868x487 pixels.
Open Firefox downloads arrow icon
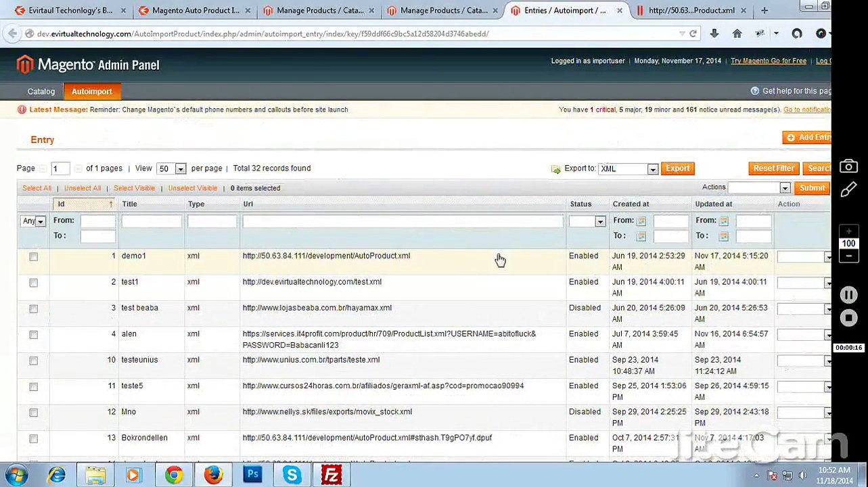coord(714,33)
